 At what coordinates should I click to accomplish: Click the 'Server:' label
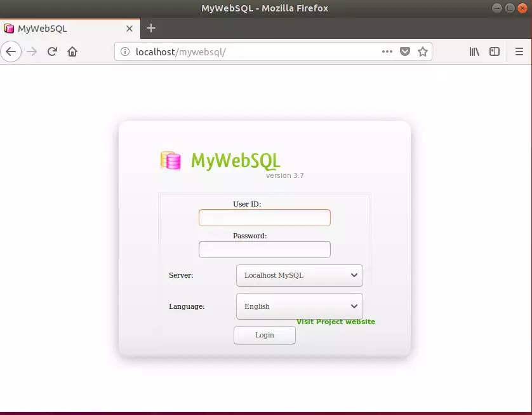181,275
